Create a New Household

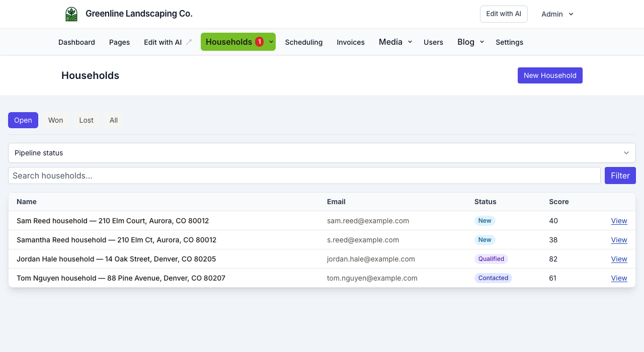550,75
